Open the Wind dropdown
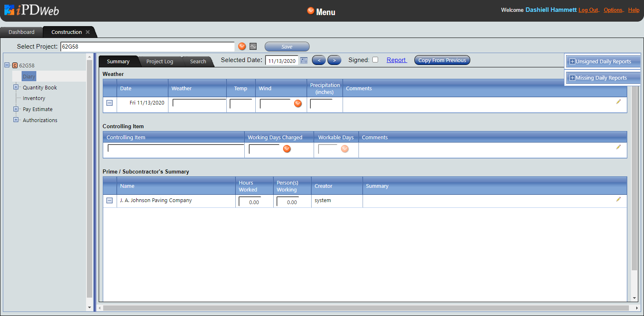The height and width of the screenshot is (316, 644). coord(298,104)
